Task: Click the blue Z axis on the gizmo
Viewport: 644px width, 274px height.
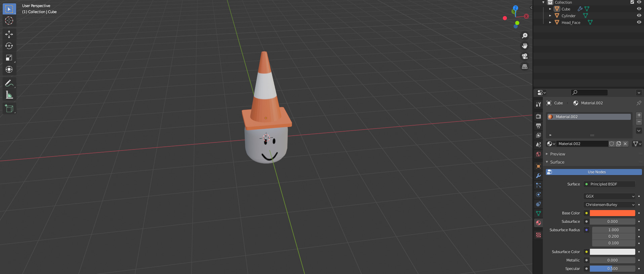Action: tap(516, 8)
